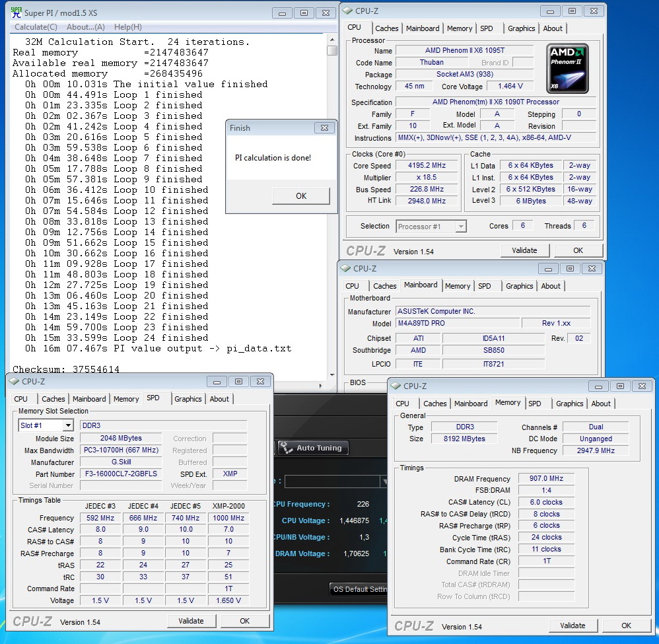
Task: Click the Auto Tuning wrench icon
Action: pos(286,448)
